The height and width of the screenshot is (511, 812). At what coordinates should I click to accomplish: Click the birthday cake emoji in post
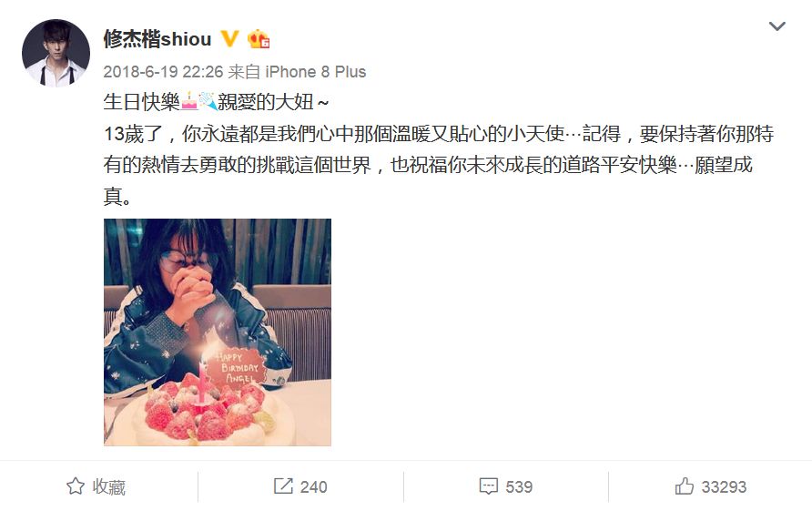pos(189,101)
